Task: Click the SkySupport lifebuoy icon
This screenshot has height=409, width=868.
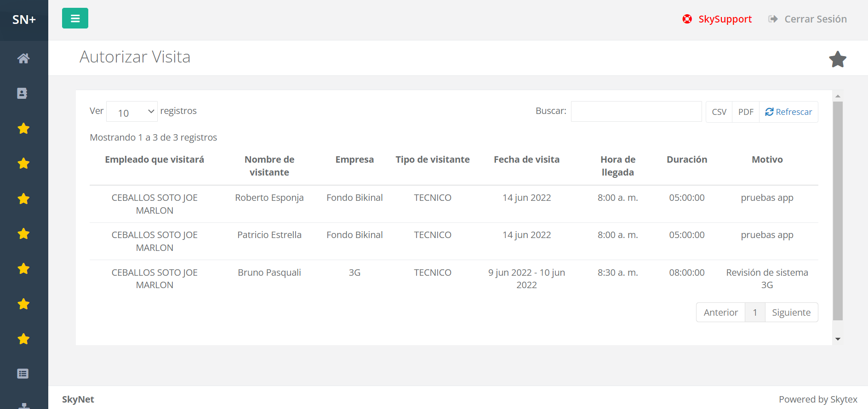Action: pyautogui.click(x=687, y=19)
